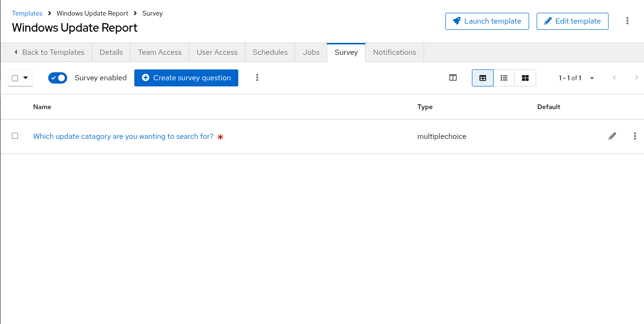Open the Jobs tab
Viewport: 644px width, 324px height.
coord(311,52)
